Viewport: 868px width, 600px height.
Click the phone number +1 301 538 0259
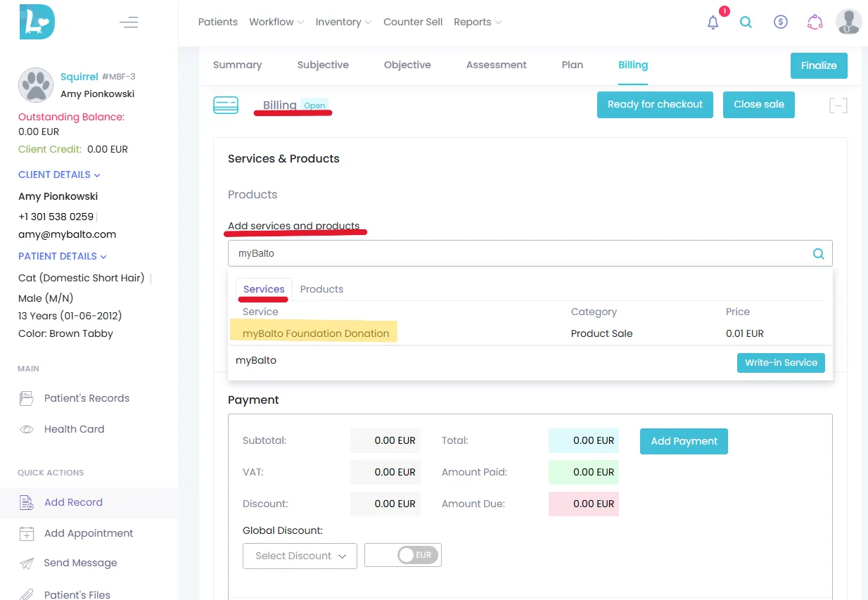(56, 217)
